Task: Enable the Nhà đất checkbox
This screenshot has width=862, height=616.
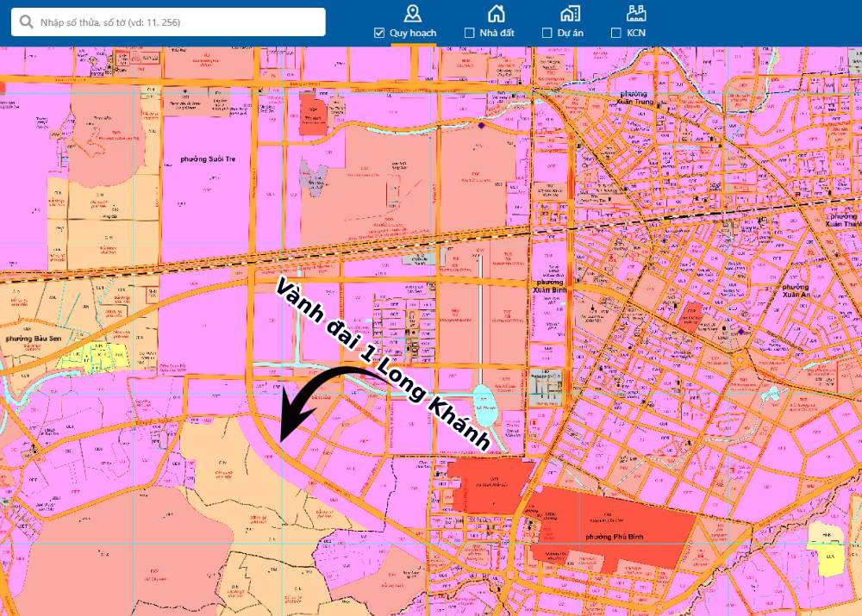Action: [x=470, y=33]
